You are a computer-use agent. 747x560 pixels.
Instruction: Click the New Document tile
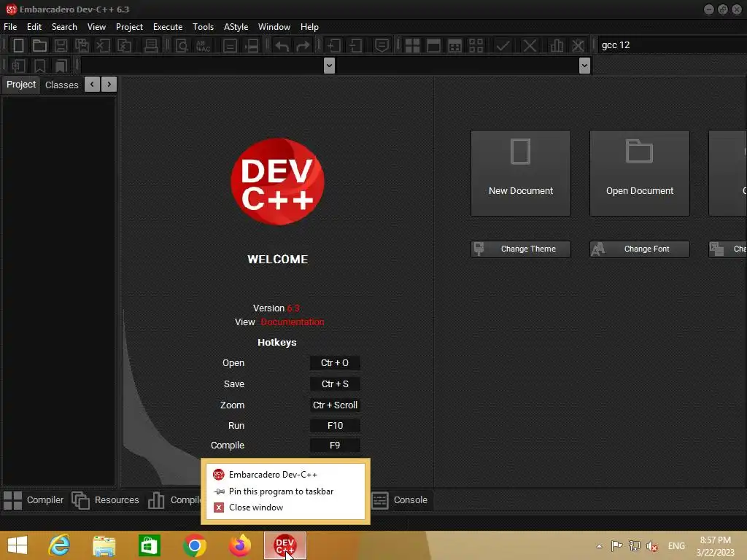(521, 174)
